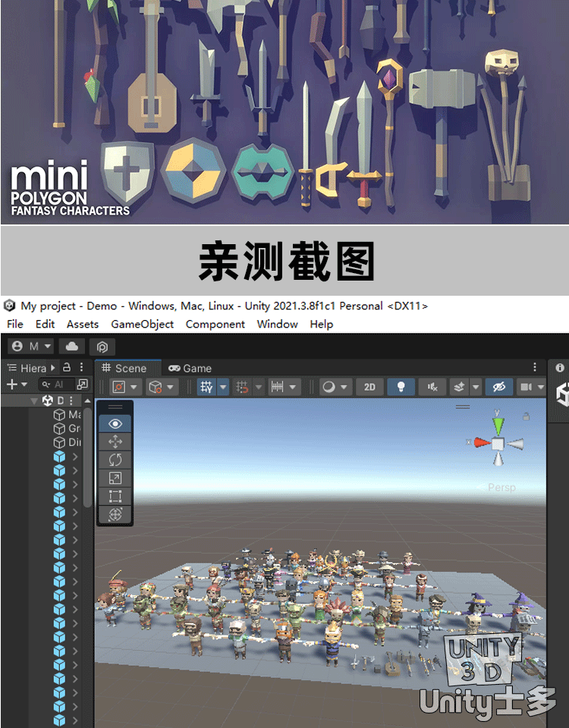Open the scene row kebab menu

[71, 400]
